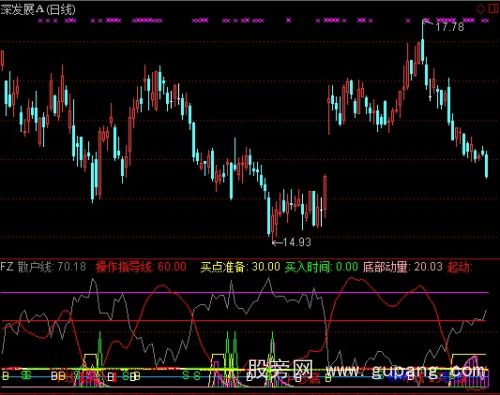
Task: Click the red 起动: label
Action: (x=459, y=267)
